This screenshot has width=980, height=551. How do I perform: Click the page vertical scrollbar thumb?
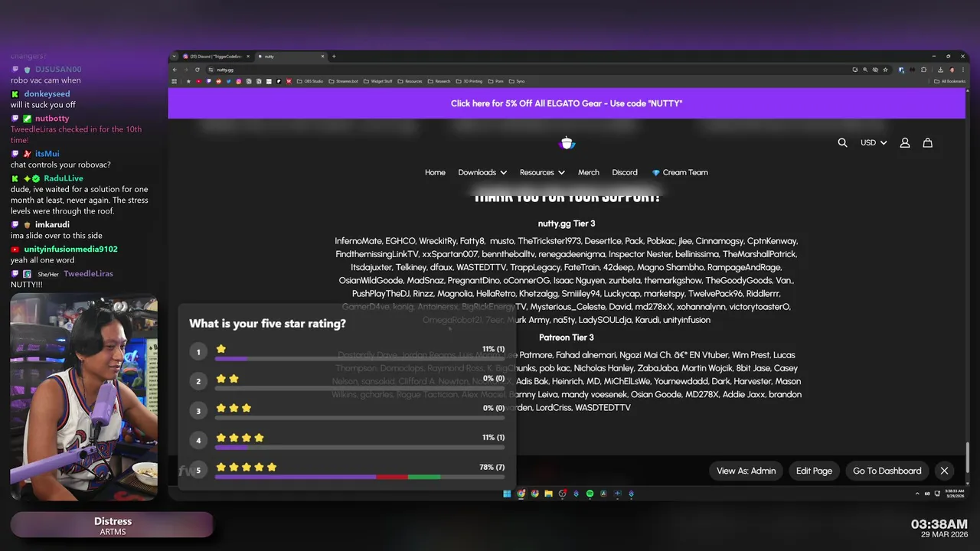tap(967, 458)
